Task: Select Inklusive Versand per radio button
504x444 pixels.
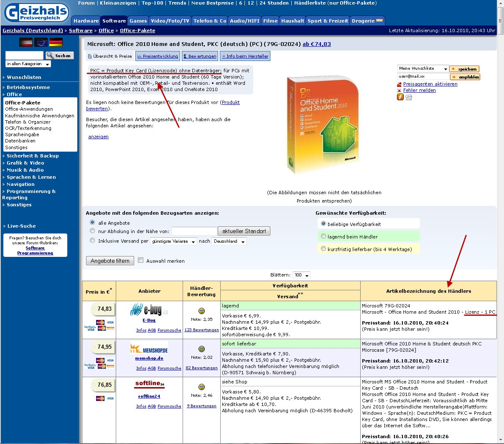Action: 92,240
